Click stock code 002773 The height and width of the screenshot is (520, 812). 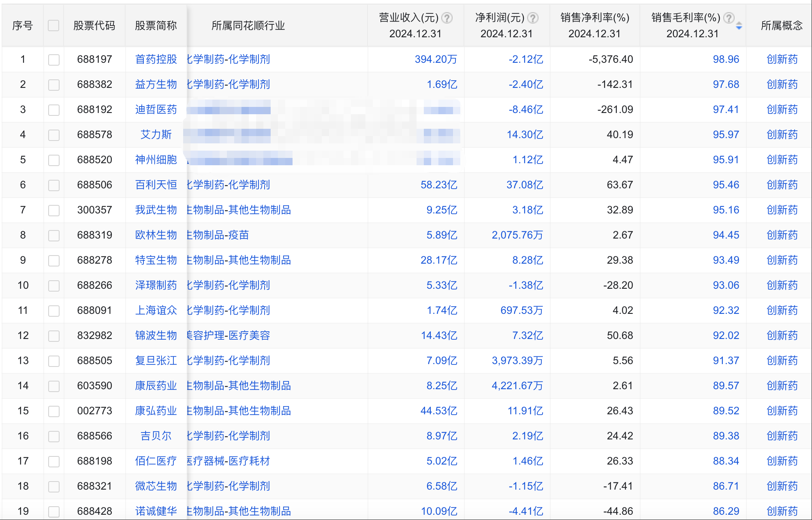coord(94,411)
